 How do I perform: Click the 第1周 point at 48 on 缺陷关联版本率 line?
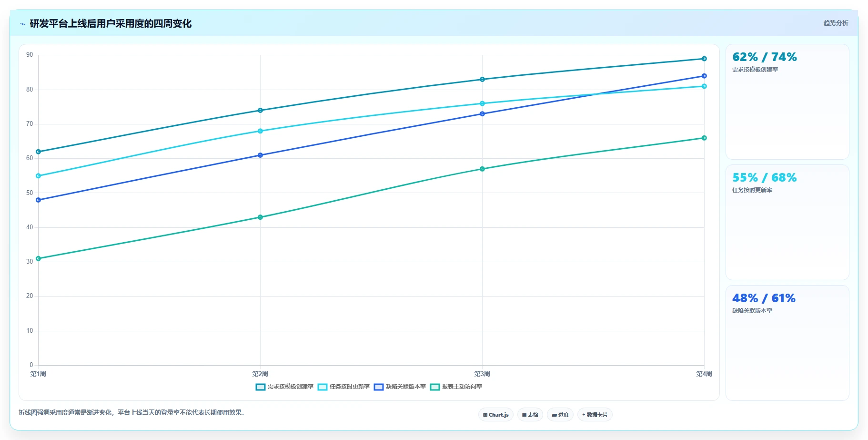[38, 200]
